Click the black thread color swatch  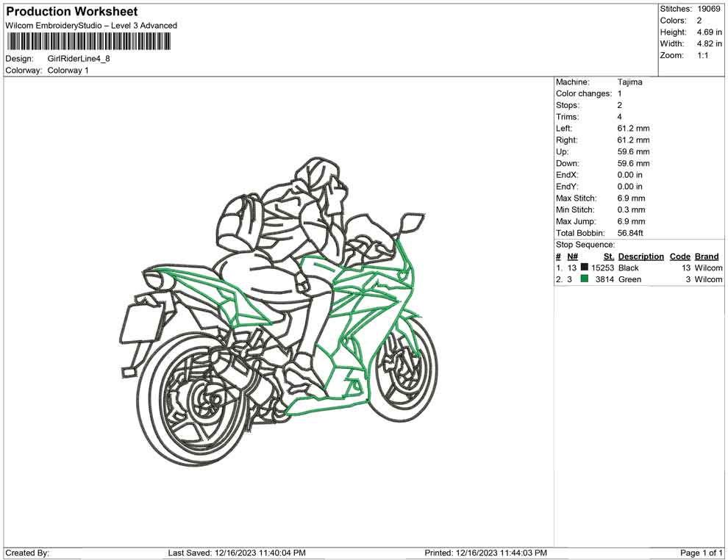[584, 268]
